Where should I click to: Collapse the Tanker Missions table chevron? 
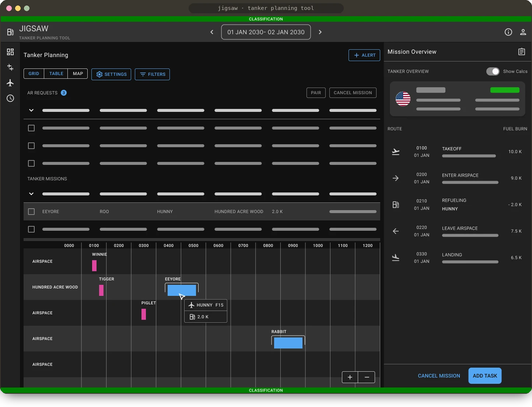[31, 194]
